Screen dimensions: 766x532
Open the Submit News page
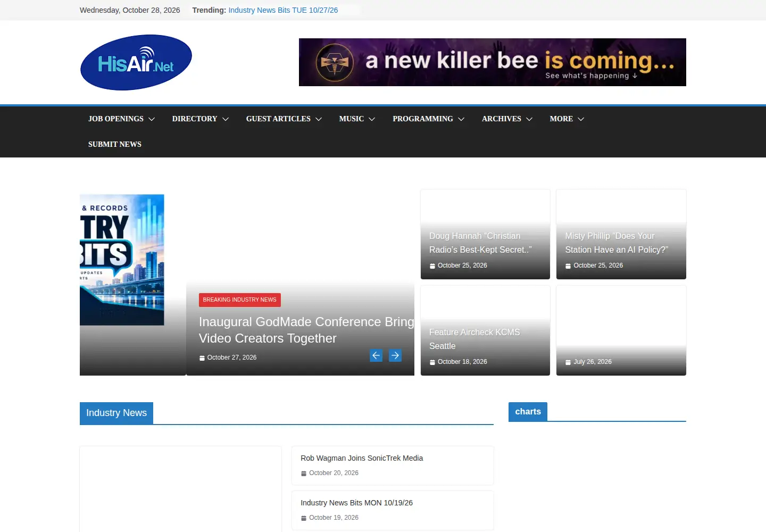pyautogui.click(x=115, y=144)
